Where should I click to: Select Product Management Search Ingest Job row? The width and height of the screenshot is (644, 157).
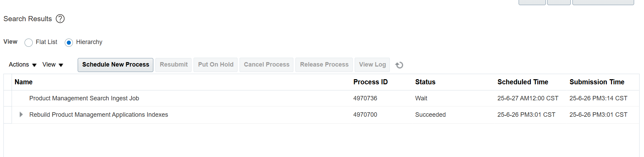click(x=321, y=98)
